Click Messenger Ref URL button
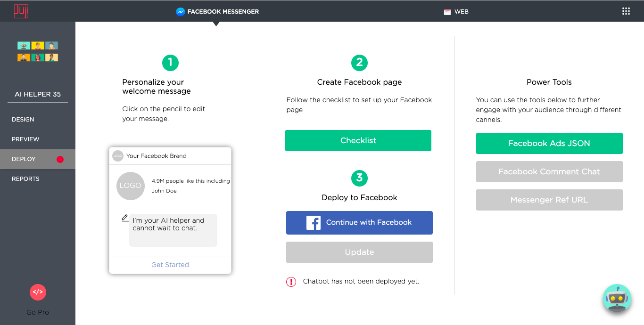The height and width of the screenshot is (325, 644). [x=549, y=200]
